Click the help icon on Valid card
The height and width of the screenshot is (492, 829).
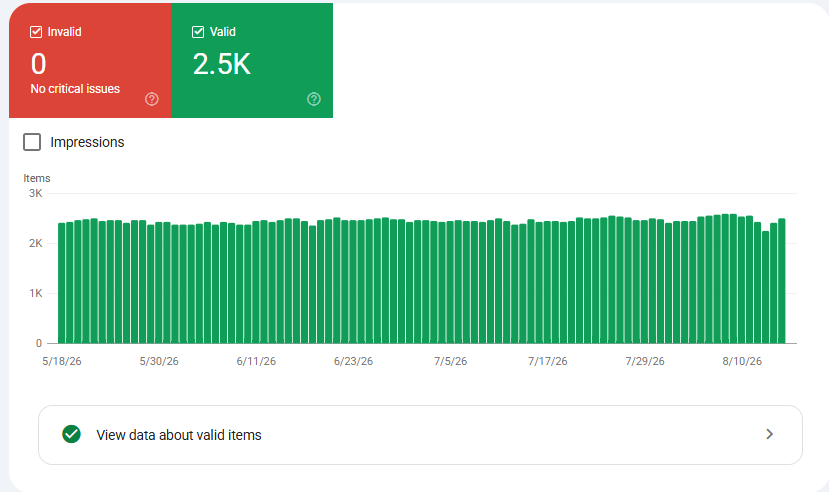point(314,99)
